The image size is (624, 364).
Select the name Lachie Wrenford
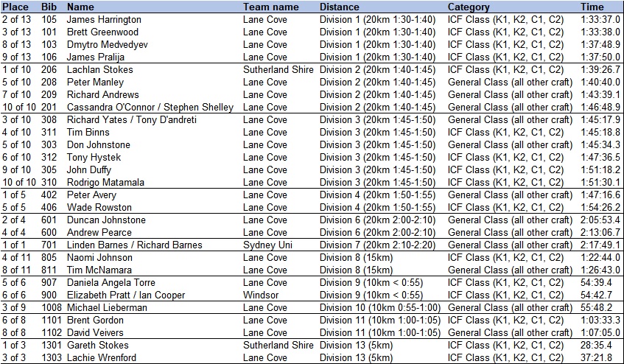tap(102, 357)
